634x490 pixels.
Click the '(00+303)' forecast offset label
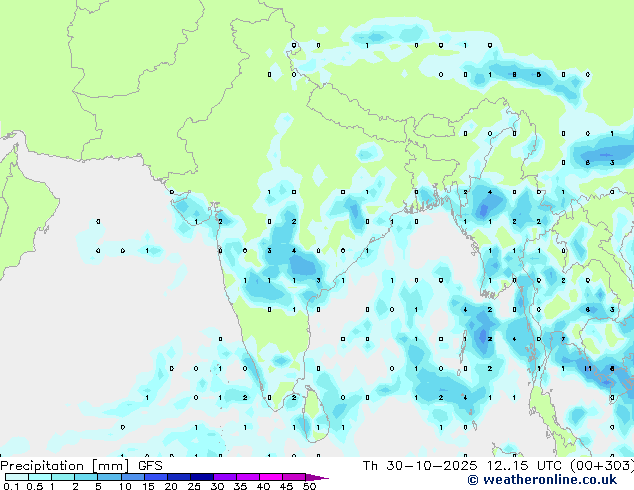point(602,466)
